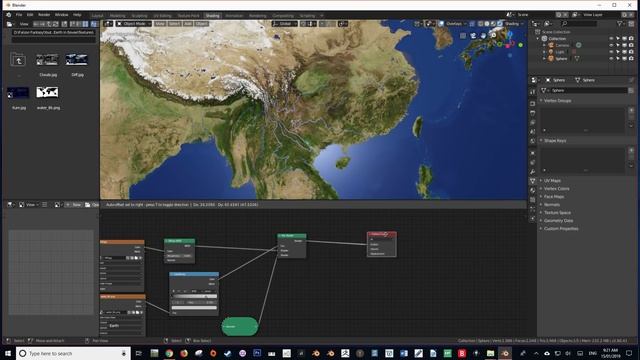The image size is (640, 360).
Task: Expand the Vertex Groups panel
Action: pyautogui.click(x=557, y=100)
